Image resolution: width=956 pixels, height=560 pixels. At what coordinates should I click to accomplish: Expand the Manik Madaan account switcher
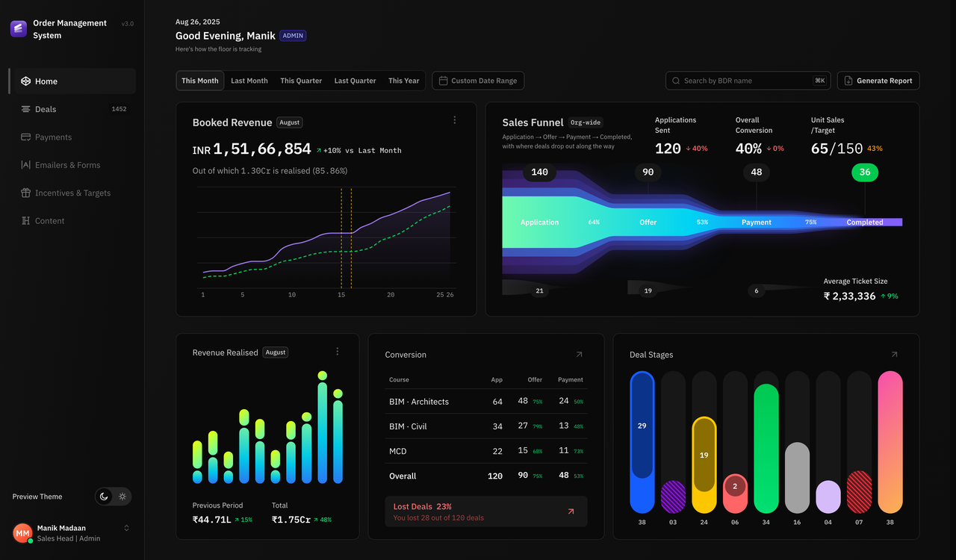click(x=126, y=528)
